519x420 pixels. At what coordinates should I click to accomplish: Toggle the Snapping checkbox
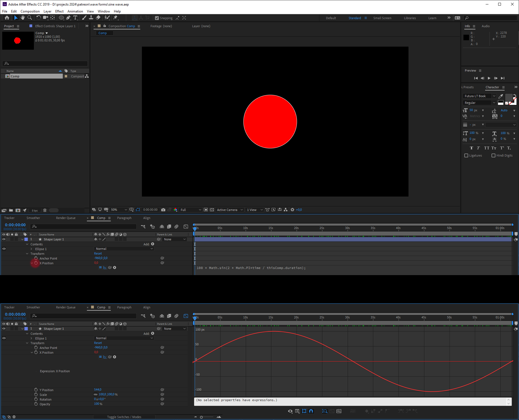[157, 18]
